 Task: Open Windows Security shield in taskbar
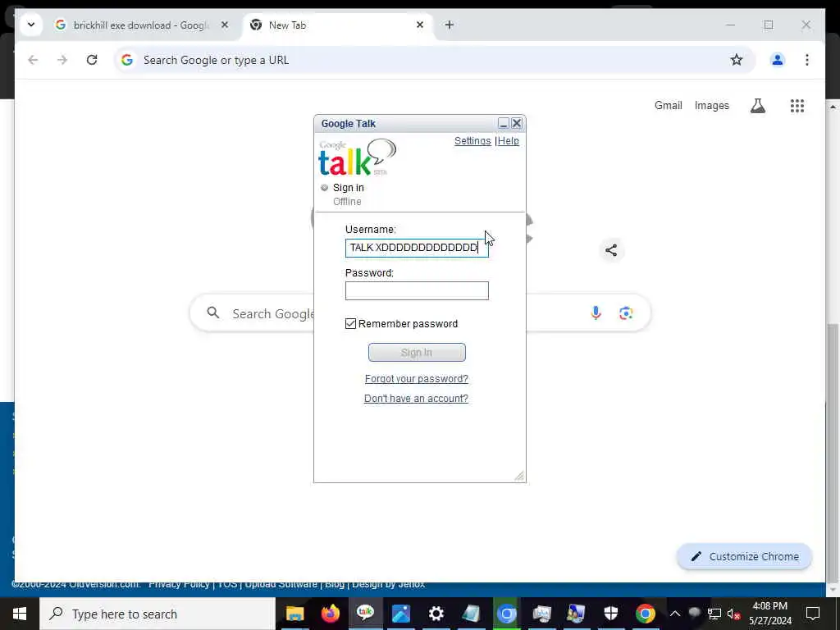[610, 614]
